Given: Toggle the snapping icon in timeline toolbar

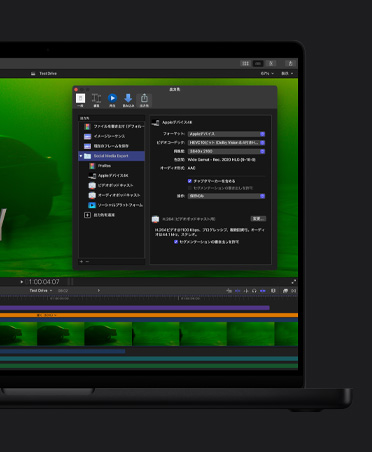Looking at the screenshot, I should click(x=263, y=291).
